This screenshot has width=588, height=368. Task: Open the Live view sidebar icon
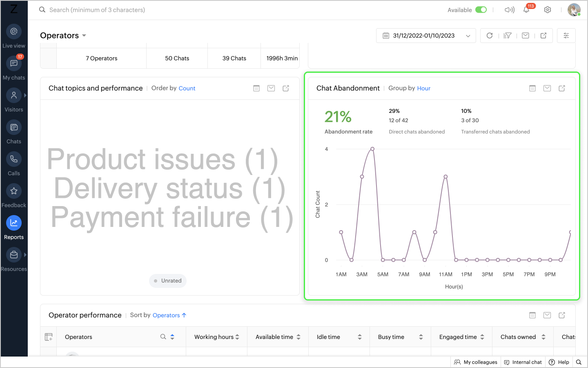point(14,31)
